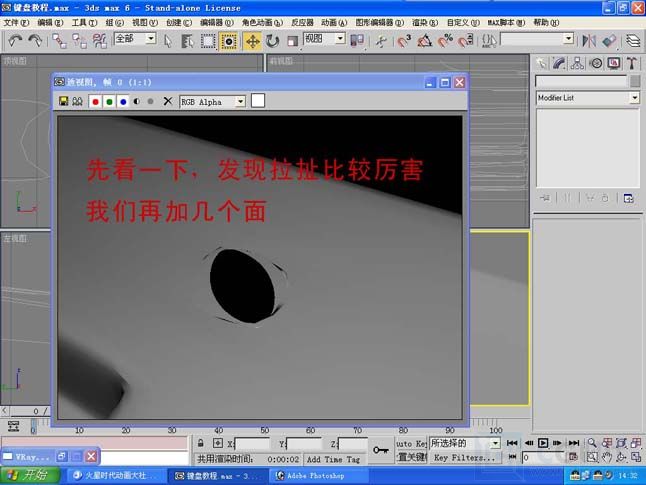Click the Add Time Tag button
Screen dimensions: 646x485
tap(334, 459)
